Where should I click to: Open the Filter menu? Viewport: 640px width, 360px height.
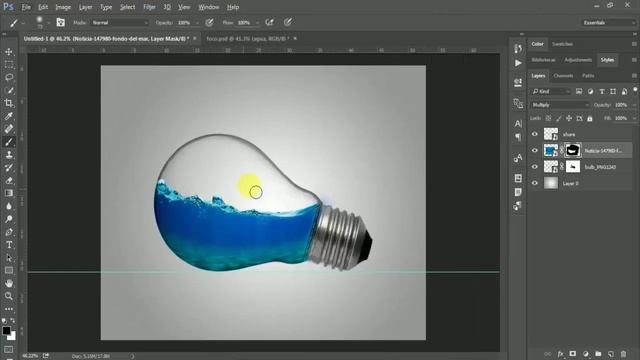[149, 7]
